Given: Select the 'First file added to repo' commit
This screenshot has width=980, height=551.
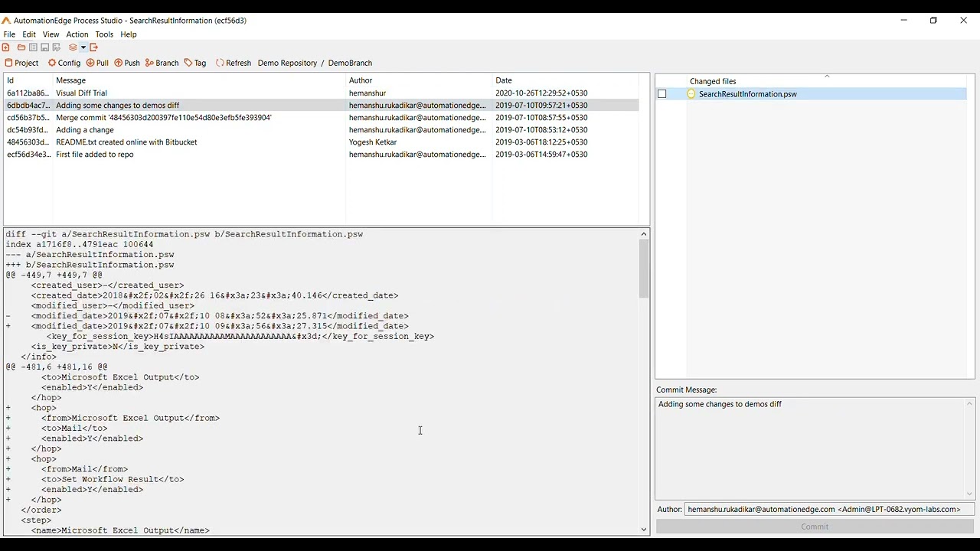Looking at the screenshot, I should [x=322, y=155].
